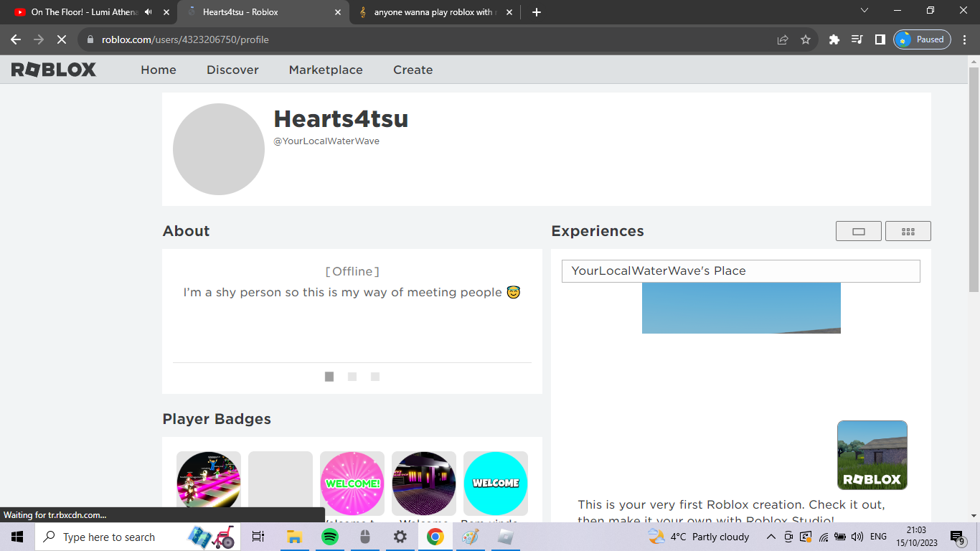Click the 'I'm a shy person' bio text
The image size is (980, 551).
(352, 293)
